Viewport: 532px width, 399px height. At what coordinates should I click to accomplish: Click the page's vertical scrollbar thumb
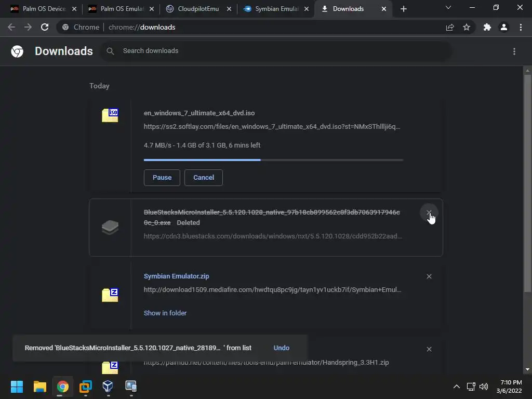point(527,183)
